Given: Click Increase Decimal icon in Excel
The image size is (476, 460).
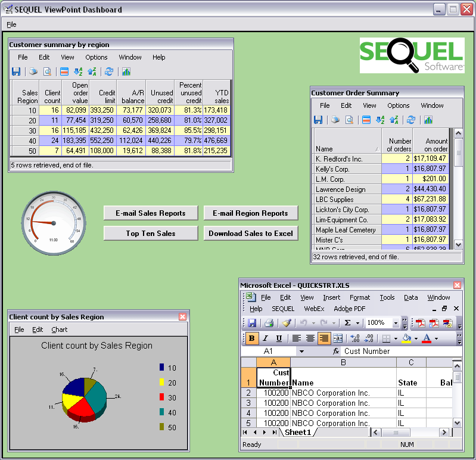Looking at the screenshot, I should click(x=355, y=338).
